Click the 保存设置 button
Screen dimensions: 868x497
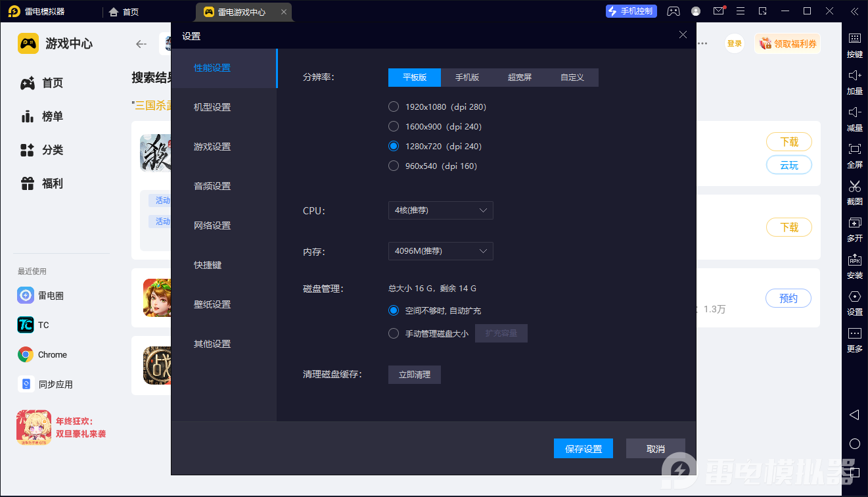pos(583,448)
